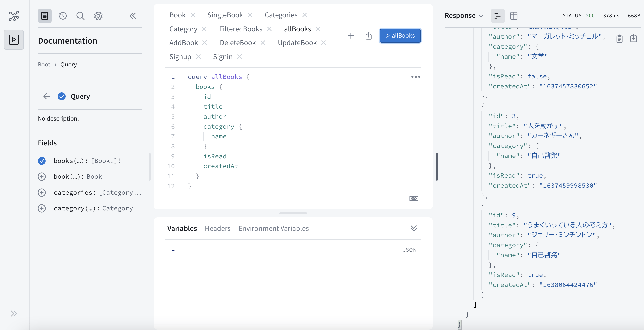Viewport: 644px width, 330px height.
Task: Click the Root breadcrumb link
Action: coord(44,65)
